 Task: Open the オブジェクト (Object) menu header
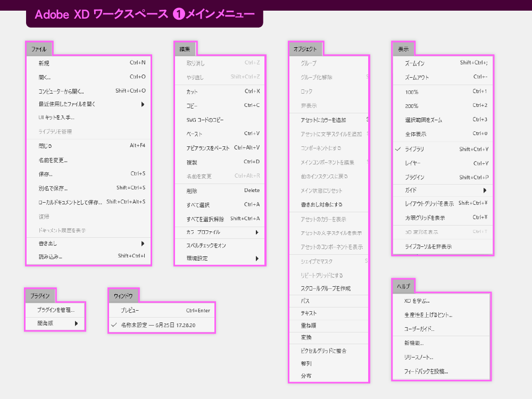pyautogui.click(x=305, y=49)
